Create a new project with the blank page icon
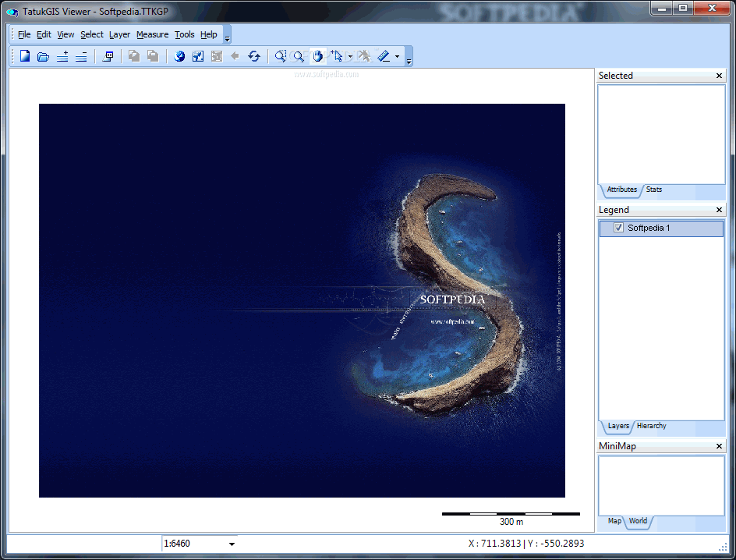This screenshot has height=560, width=736. pyautogui.click(x=25, y=56)
